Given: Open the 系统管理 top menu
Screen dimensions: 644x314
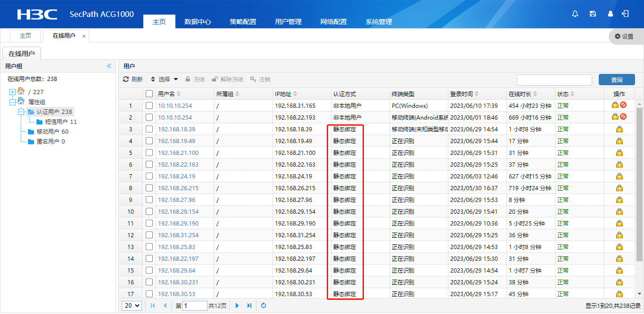Looking at the screenshot, I should click(x=379, y=22).
